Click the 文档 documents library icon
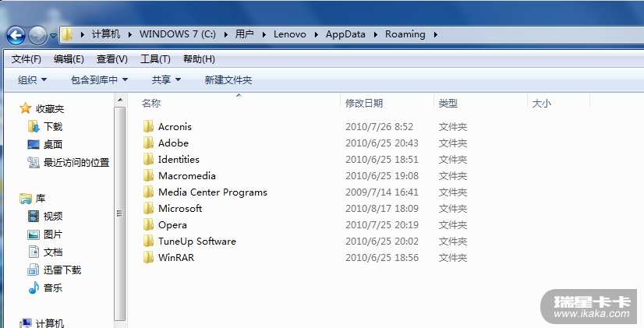Image resolution: width=644 pixels, height=328 pixels. click(x=34, y=252)
